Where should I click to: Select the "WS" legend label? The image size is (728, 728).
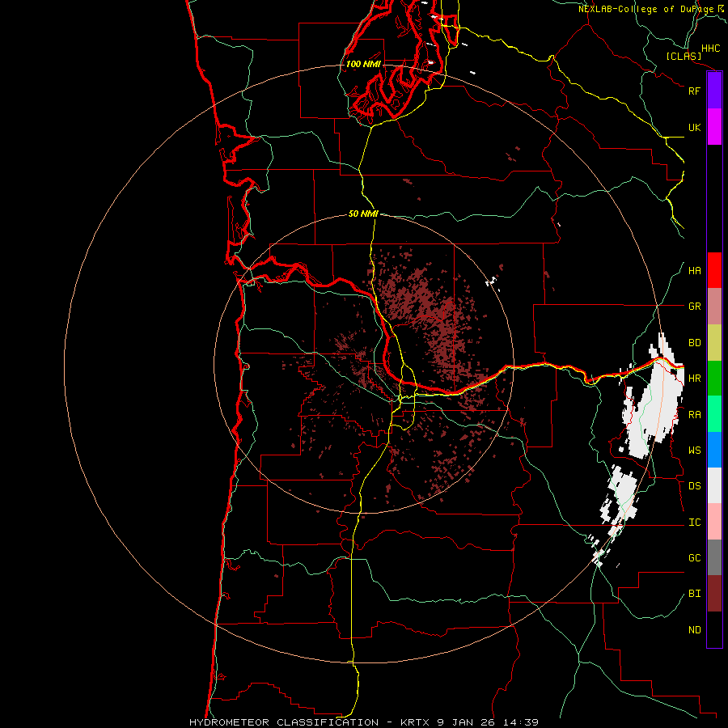[694, 451]
